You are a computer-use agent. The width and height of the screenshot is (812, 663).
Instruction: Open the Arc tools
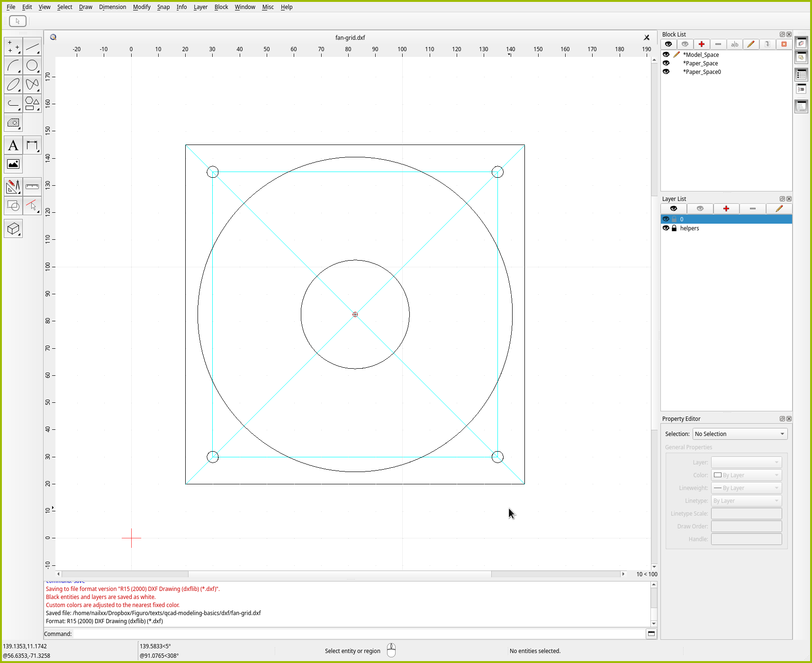tap(13, 66)
